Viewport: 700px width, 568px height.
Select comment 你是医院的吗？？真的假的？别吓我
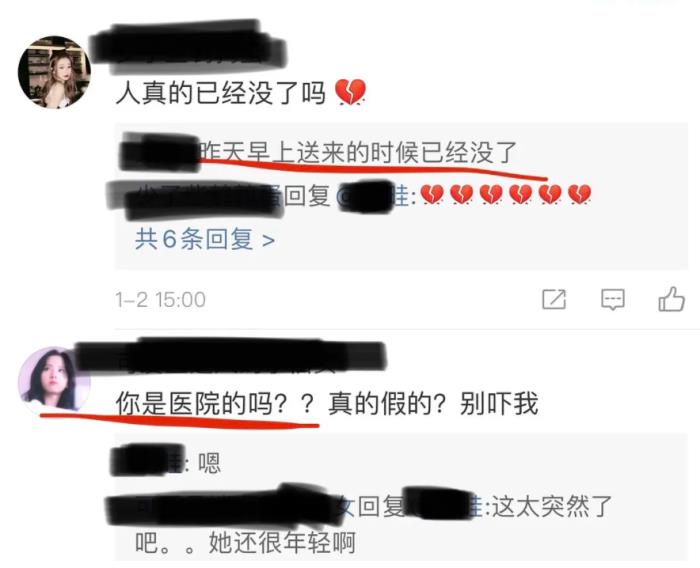(x=327, y=403)
